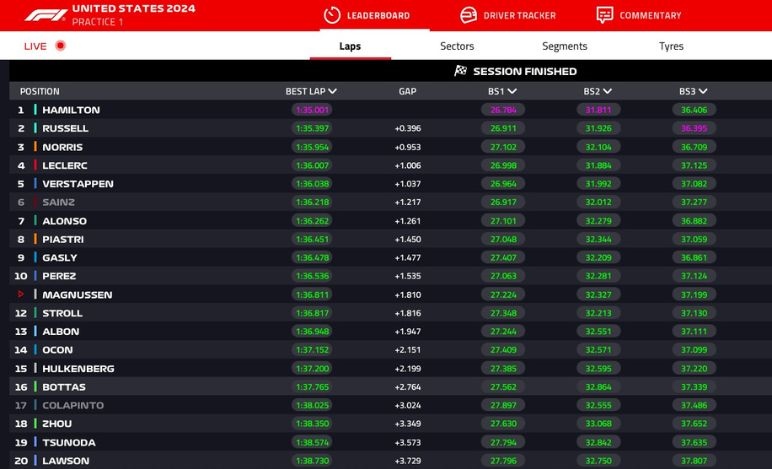Viewport: 772px width, 469px height.
Task: Switch to the Segments tab
Action: (564, 46)
